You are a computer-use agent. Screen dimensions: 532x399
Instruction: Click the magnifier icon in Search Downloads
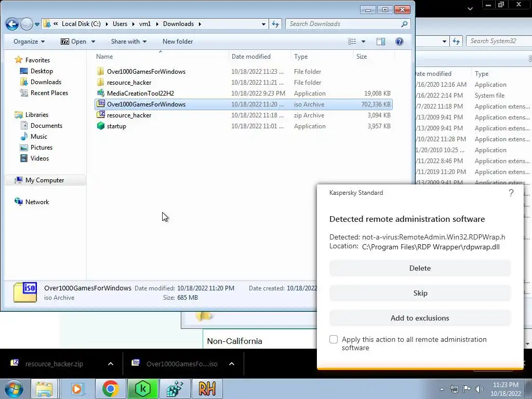(x=404, y=24)
